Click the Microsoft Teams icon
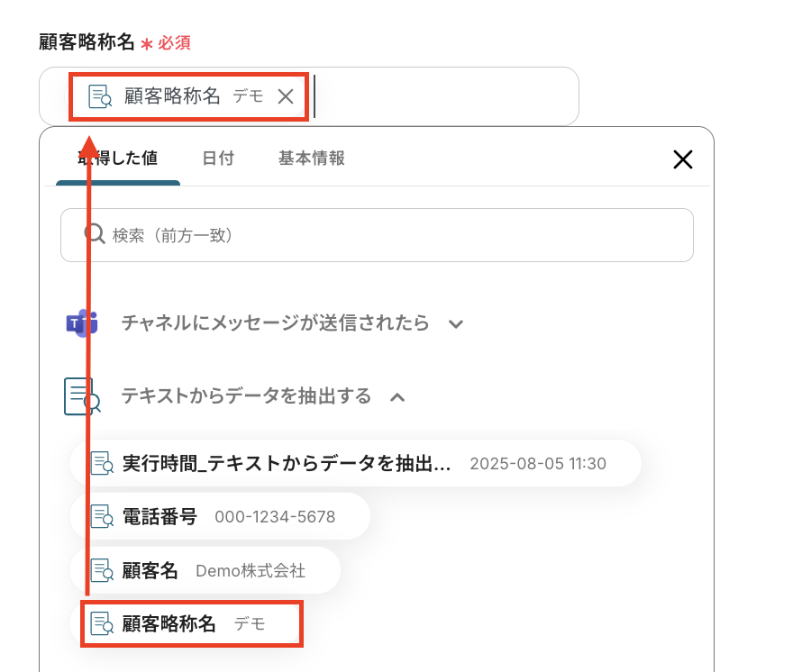 tap(82, 323)
